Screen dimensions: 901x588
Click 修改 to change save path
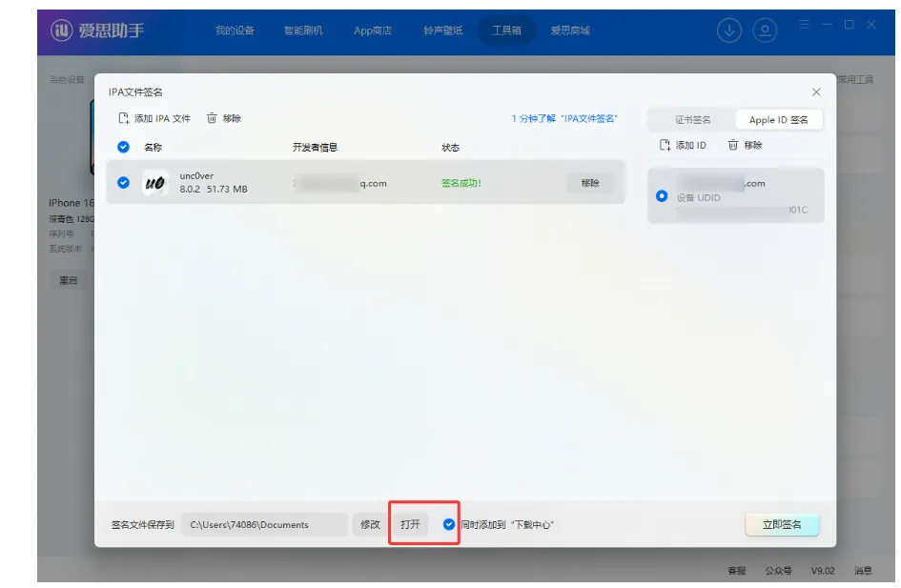point(370,524)
